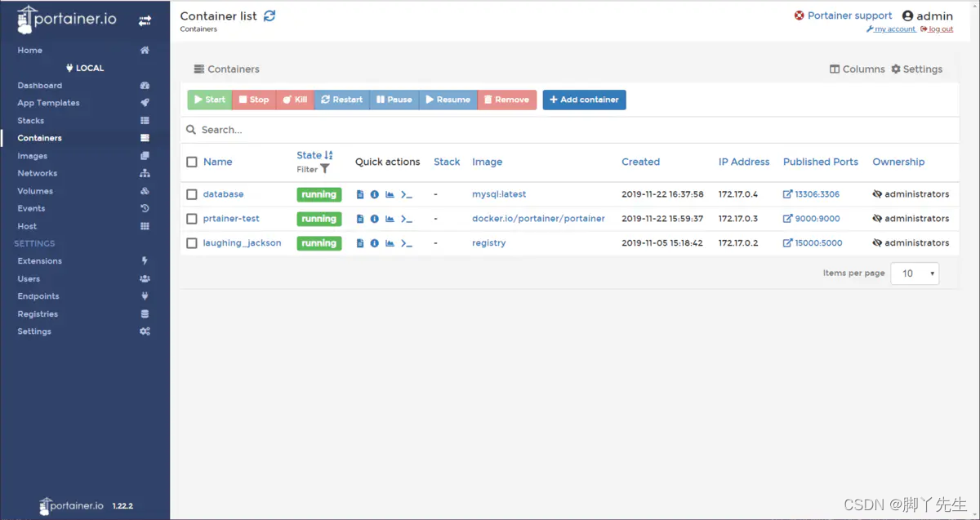The width and height of the screenshot is (980, 520).
Task: Click the sidebar collapse arrows icon
Action: [145, 20]
